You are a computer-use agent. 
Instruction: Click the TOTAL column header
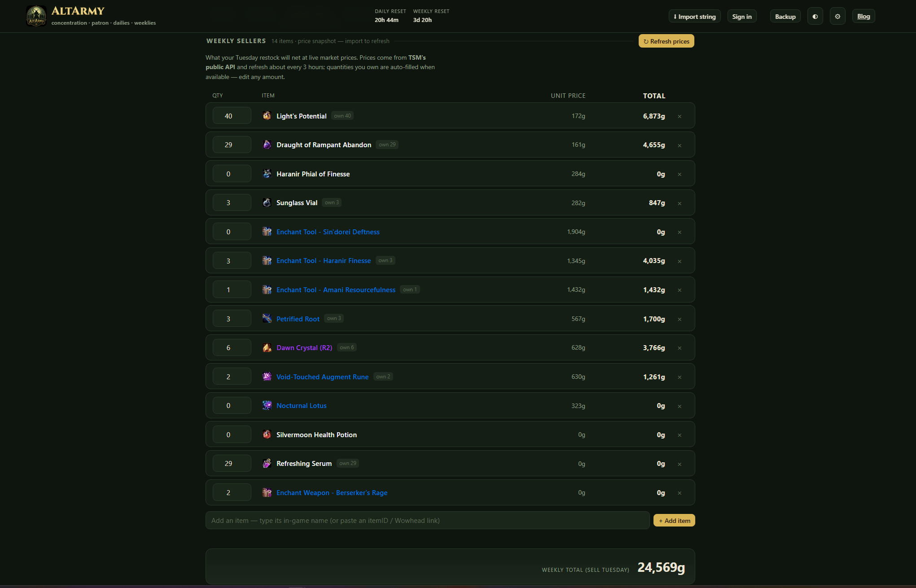(x=654, y=96)
